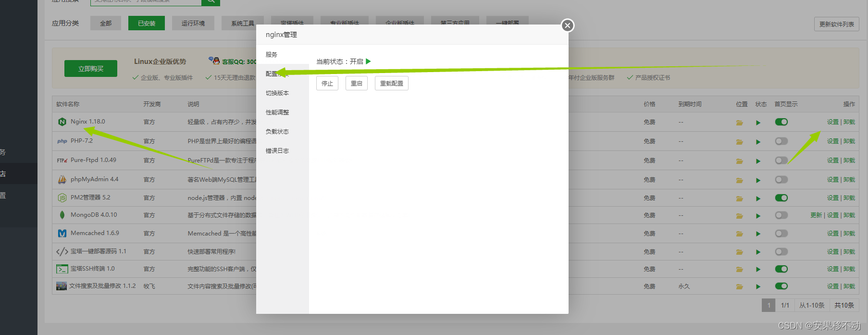The image size is (868, 335).
Task: Select the 全部 category filter
Action: click(106, 23)
